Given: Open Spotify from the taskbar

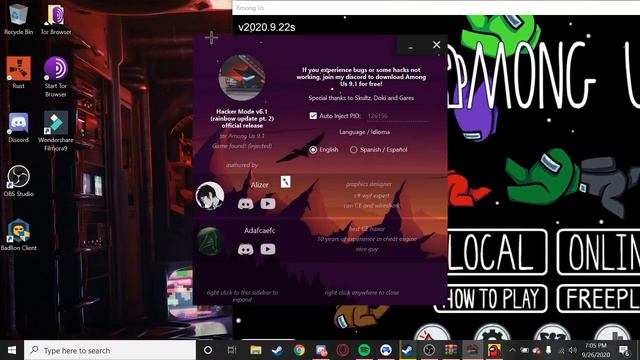Looking at the screenshot, I should pyautogui.click(x=364, y=350).
